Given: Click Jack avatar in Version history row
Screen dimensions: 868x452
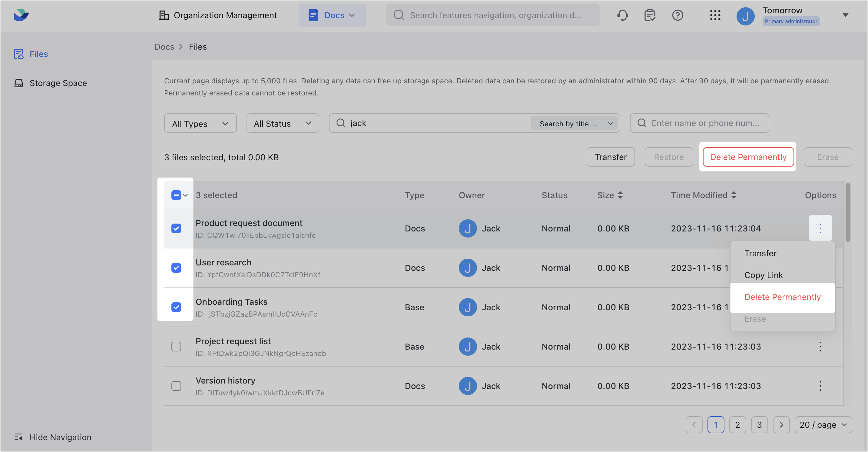Looking at the screenshot, I should (467, 386).
